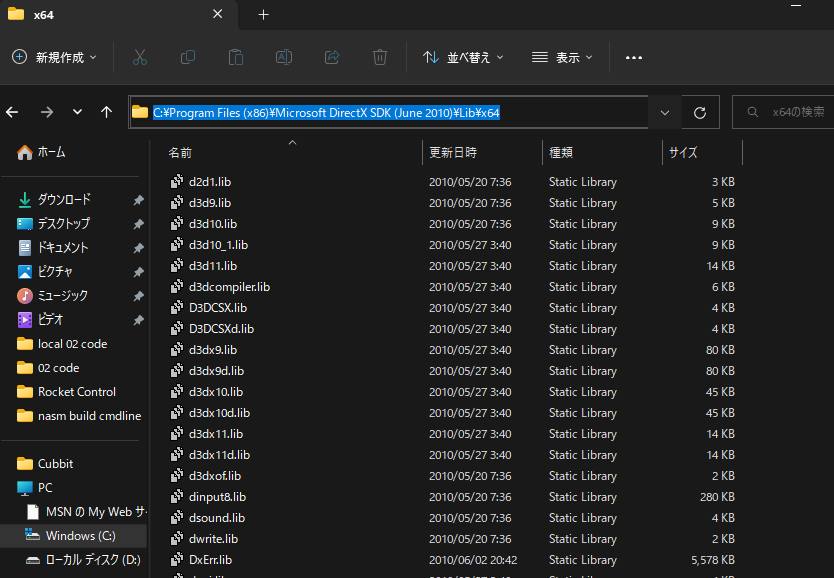Go forward with the right arrow
The image size is (834, 578).
coord(47,112)
